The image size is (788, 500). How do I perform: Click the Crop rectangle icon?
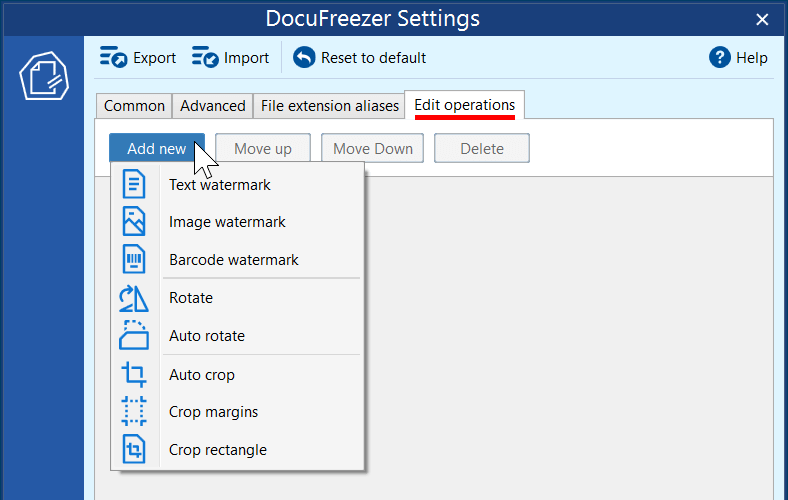[x=134, y=449]
